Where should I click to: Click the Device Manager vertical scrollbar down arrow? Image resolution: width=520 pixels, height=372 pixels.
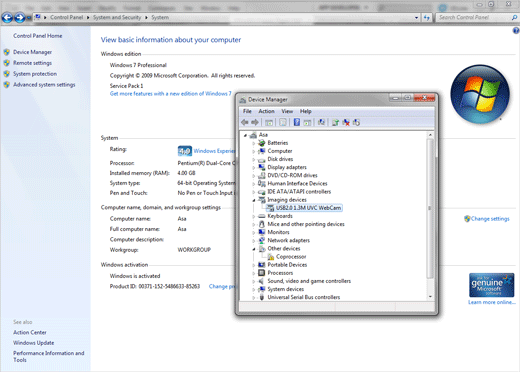[430, 297]
